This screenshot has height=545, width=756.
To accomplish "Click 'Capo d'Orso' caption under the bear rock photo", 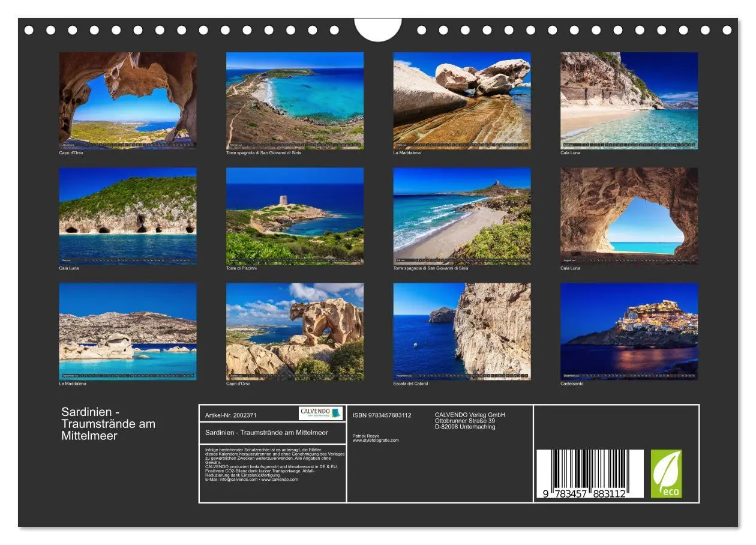I will tap(238, 384).
